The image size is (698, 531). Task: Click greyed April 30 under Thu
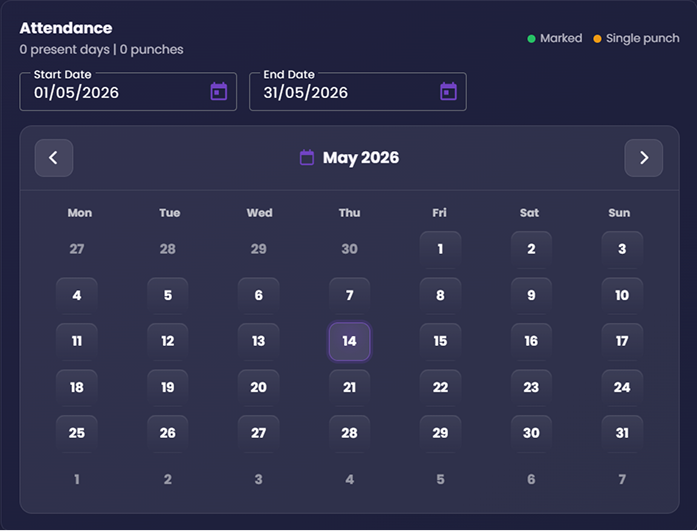click(349, 249)
